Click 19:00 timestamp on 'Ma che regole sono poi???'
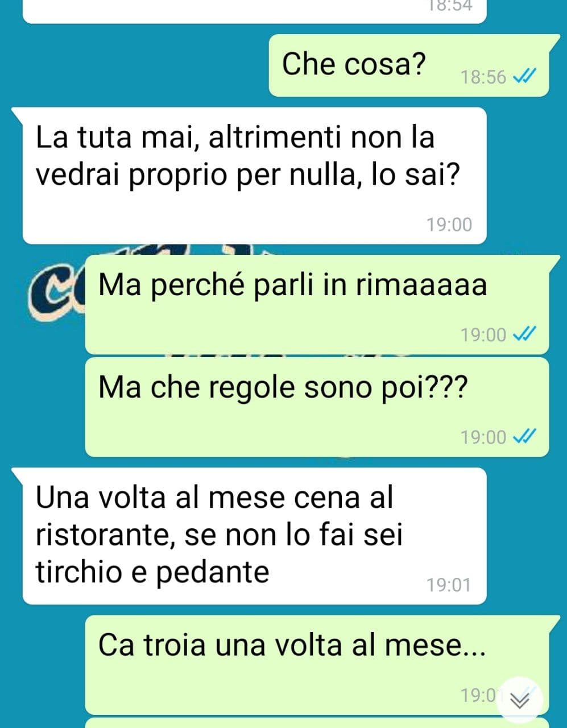 (x=483, y=437)
